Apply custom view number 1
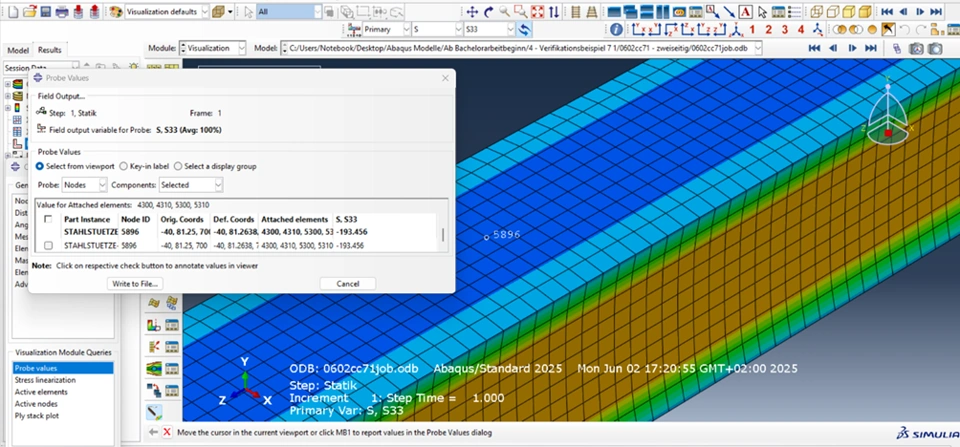Image resolution: width=960 pixels, height=447 pixels. click(x=752, y=29)
